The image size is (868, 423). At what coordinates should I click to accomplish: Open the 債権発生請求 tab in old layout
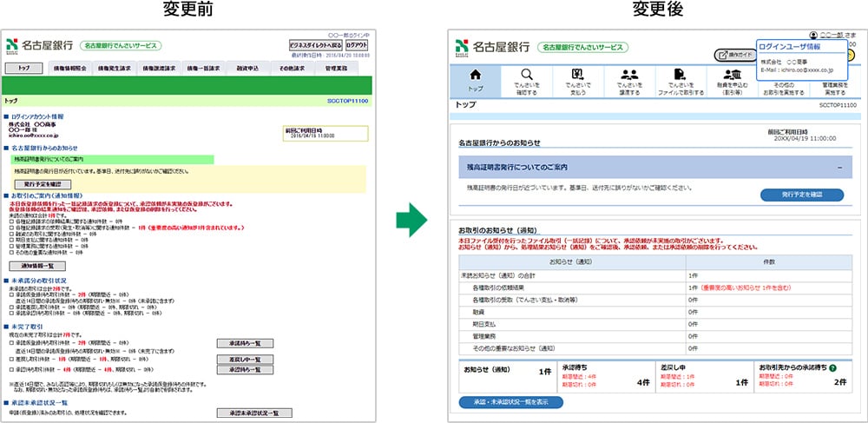pos(115,68)
